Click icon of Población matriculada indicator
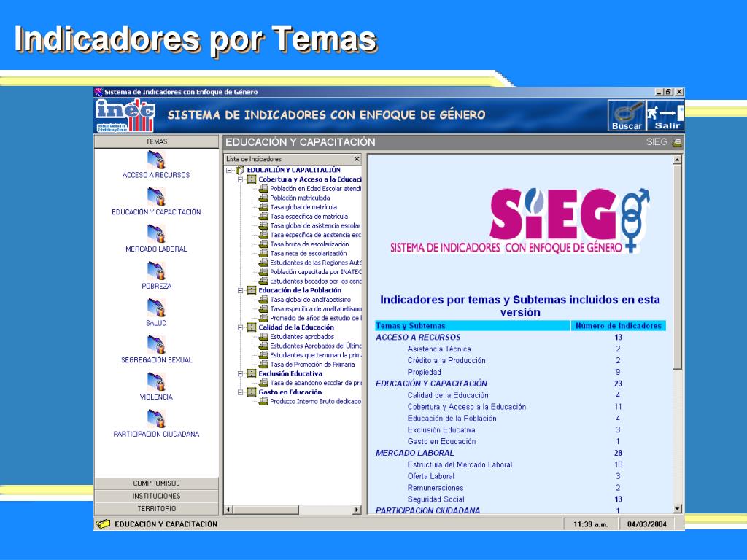747x560 pixels. tap(263, 198)
